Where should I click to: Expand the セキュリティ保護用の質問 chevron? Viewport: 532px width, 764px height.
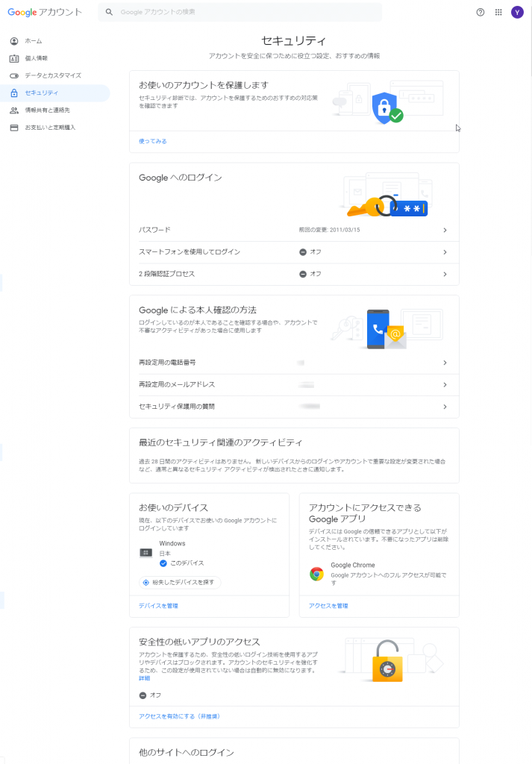445,407
